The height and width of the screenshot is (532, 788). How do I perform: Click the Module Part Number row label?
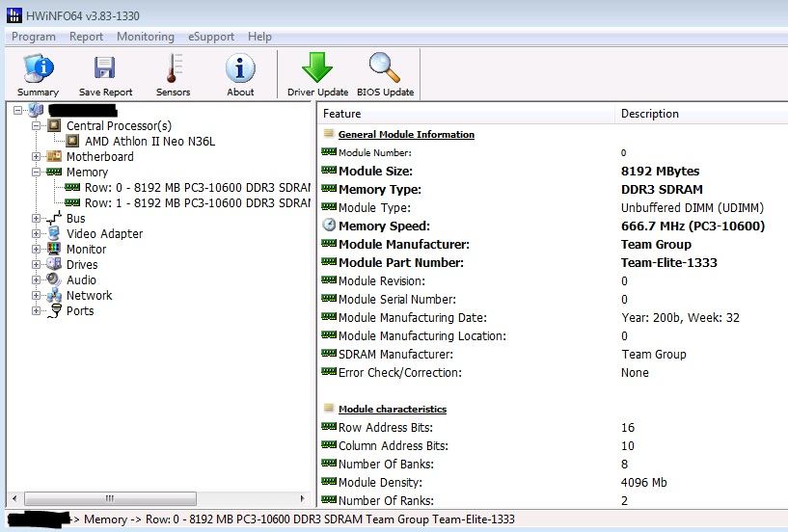pyautogui.click(x=401, y=263)
